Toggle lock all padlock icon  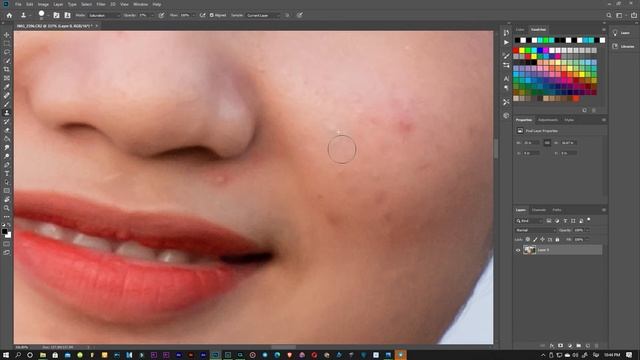(x=557, y=240)
